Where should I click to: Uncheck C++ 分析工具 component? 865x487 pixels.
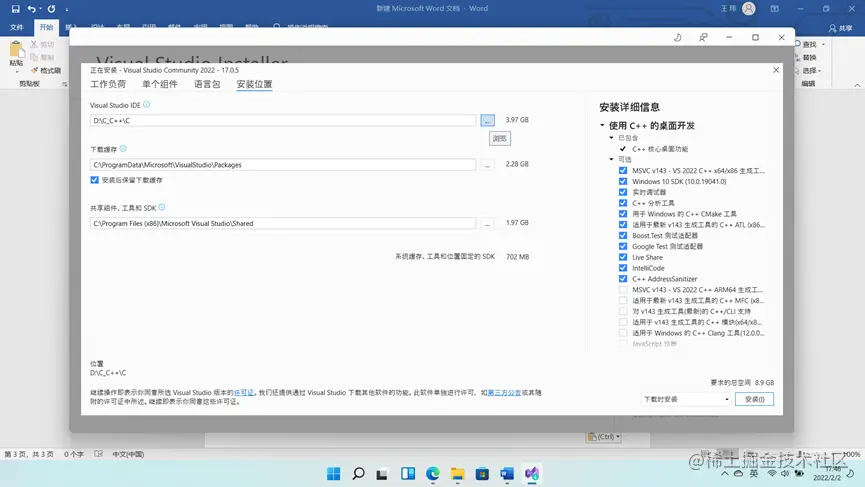pyautogui.click(x=623, y=203)
